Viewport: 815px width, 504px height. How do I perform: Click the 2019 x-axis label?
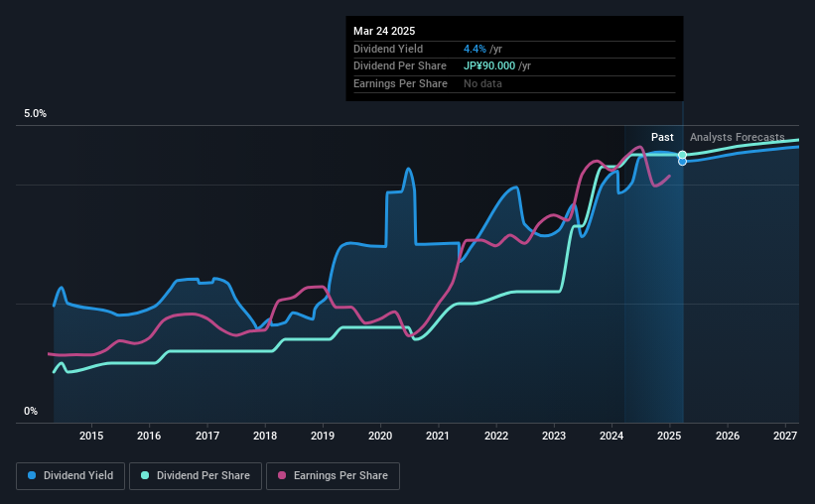pos(323,436)
